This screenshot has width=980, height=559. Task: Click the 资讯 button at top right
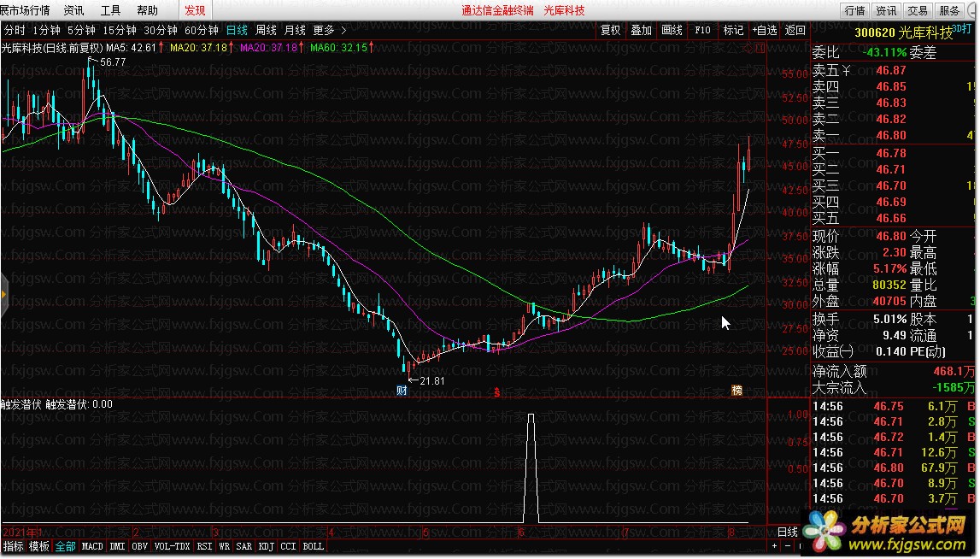(886, 10)
